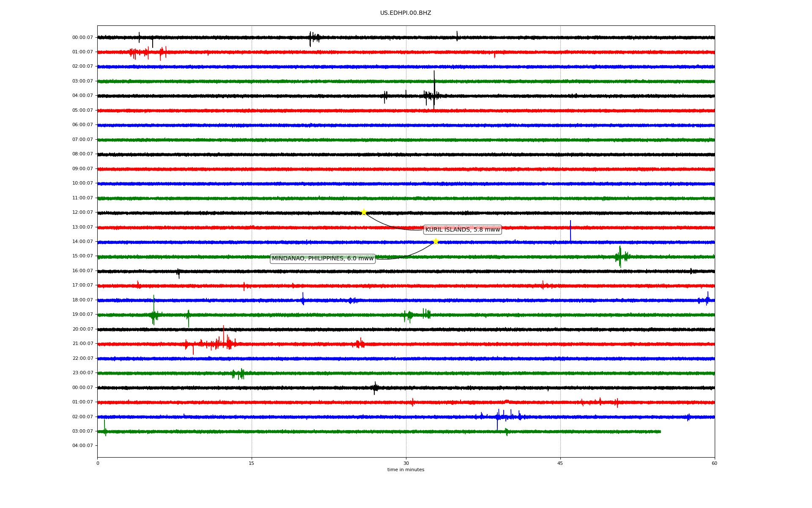The height and width of the screenshot is (508, 812).
Task: Click the tall black spike on the 04:00:07 trace
Action: pyautogui.click(x=434, y=90)
